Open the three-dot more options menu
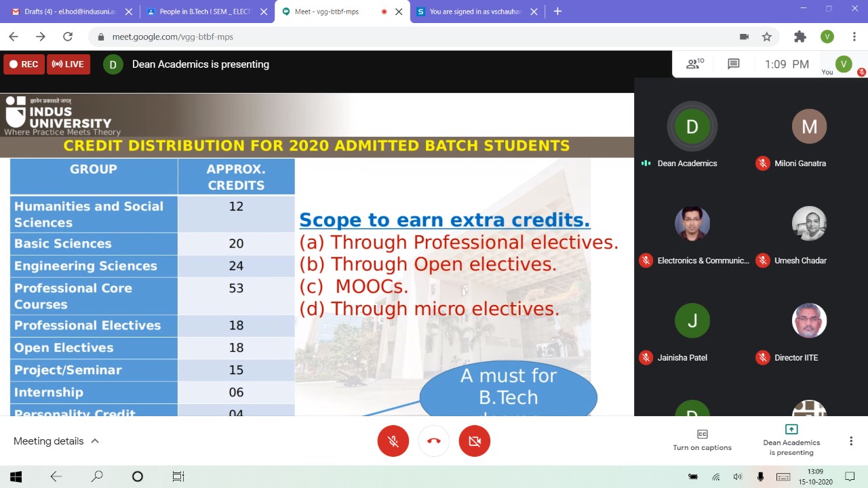 pyautogui.click(x=851, y=441)
